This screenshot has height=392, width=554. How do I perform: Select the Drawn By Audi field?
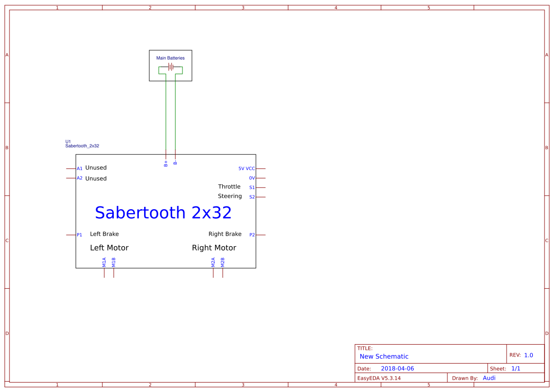click(489, 378)
